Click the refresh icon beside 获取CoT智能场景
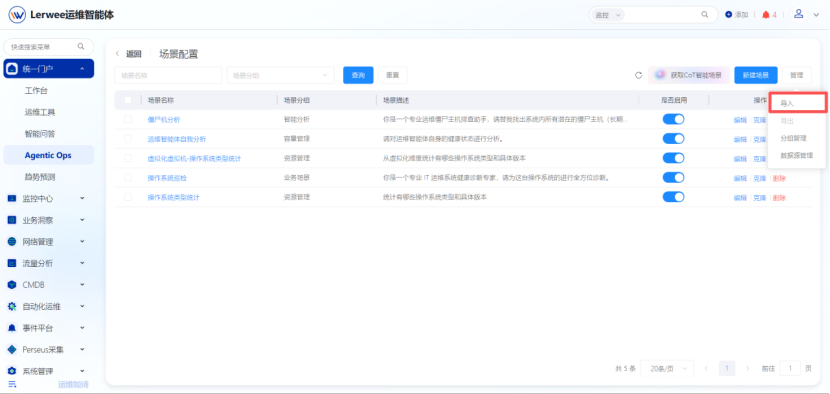Image resolution: width=830 pixels, height=394 pixels. coord(638,75)
